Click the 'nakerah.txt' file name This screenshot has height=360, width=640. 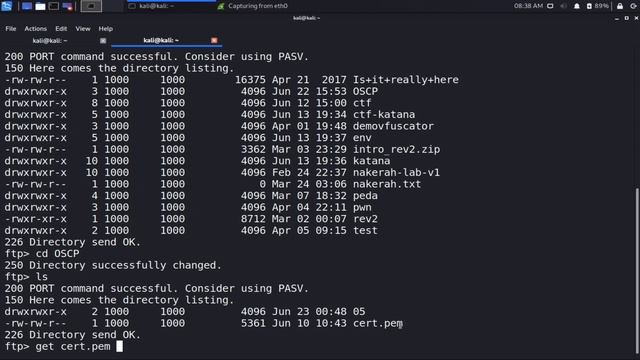(x=387, y=184)
